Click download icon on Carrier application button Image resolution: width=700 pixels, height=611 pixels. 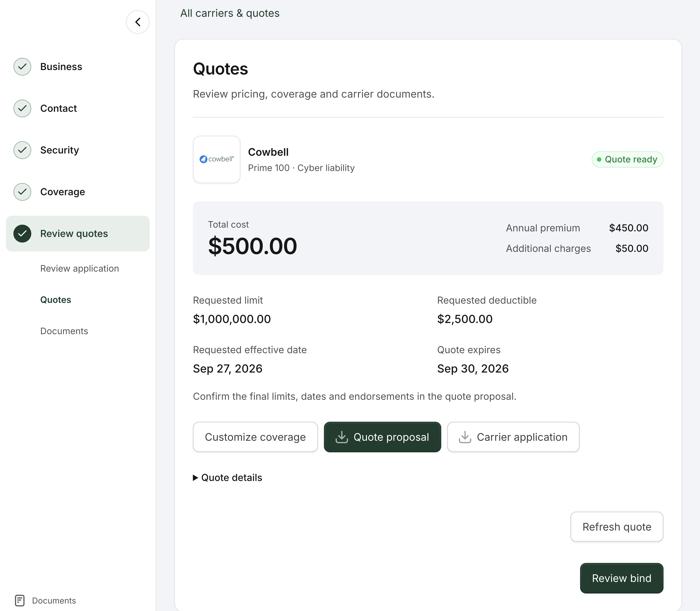tap(465, 437)
